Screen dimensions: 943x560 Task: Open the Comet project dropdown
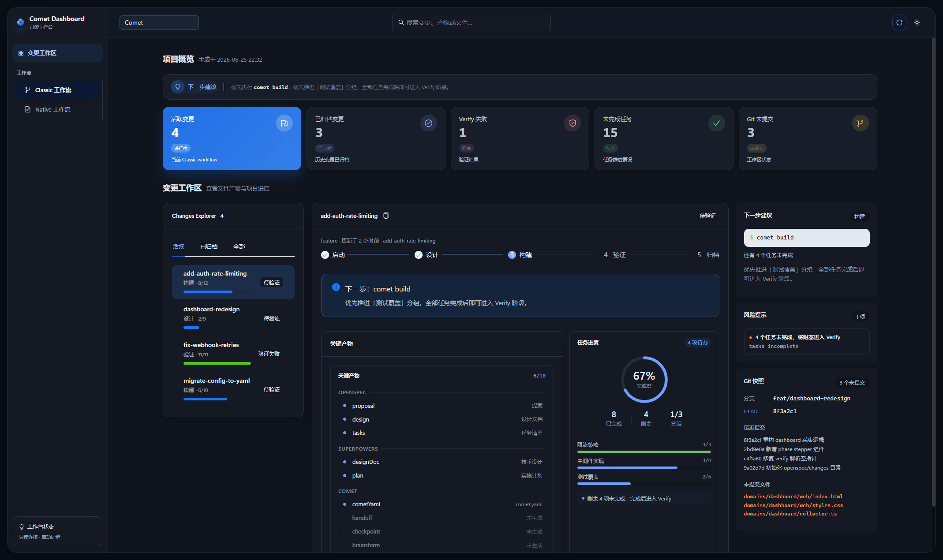pyautogui.click(x=159, y=22)
